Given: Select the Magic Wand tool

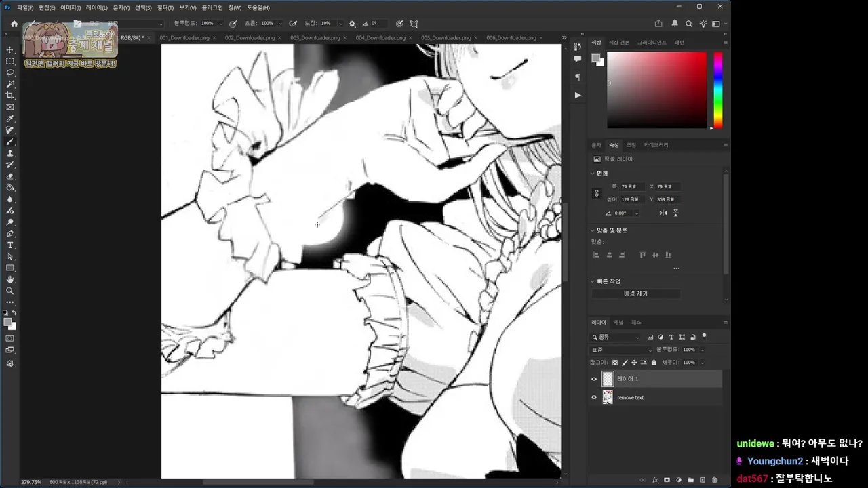Looking at the screenshot, I should (10, 84).
